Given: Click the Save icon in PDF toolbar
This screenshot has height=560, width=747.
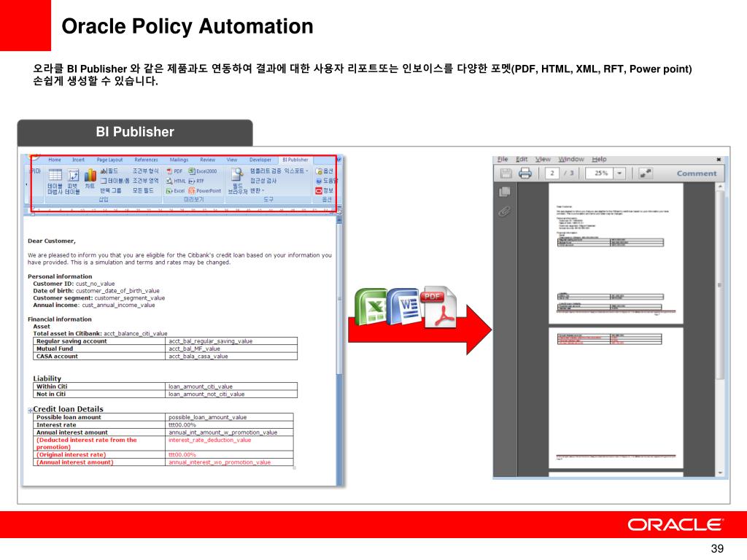Looking at the screenshot, I should 506,174.
